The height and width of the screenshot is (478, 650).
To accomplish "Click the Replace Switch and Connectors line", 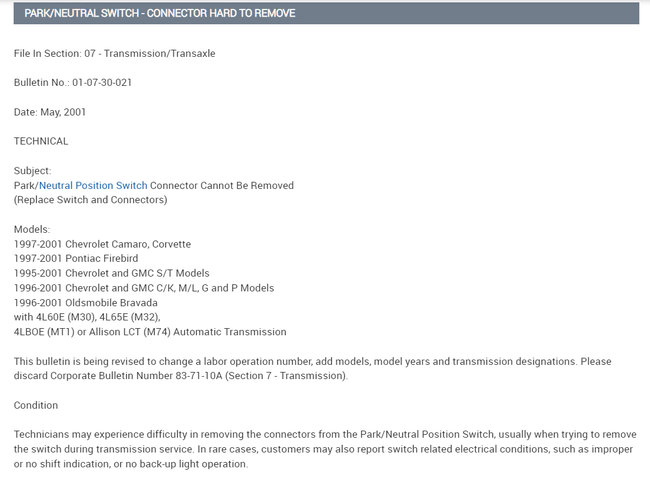I will [x=90, y=200].
